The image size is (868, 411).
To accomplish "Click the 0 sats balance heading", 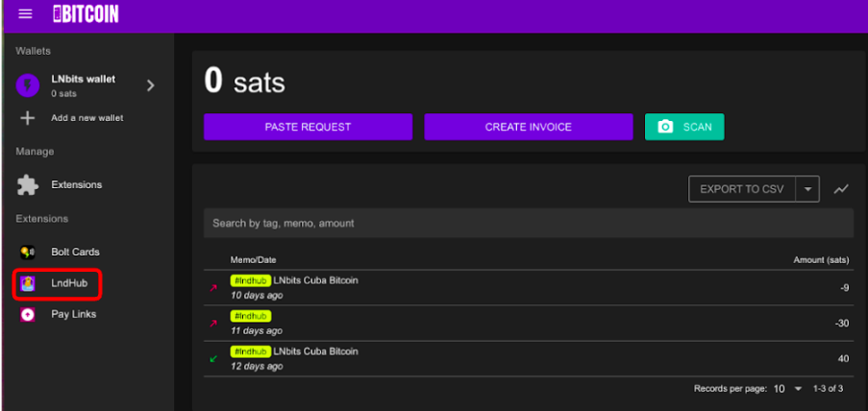I will coord(244,82).
